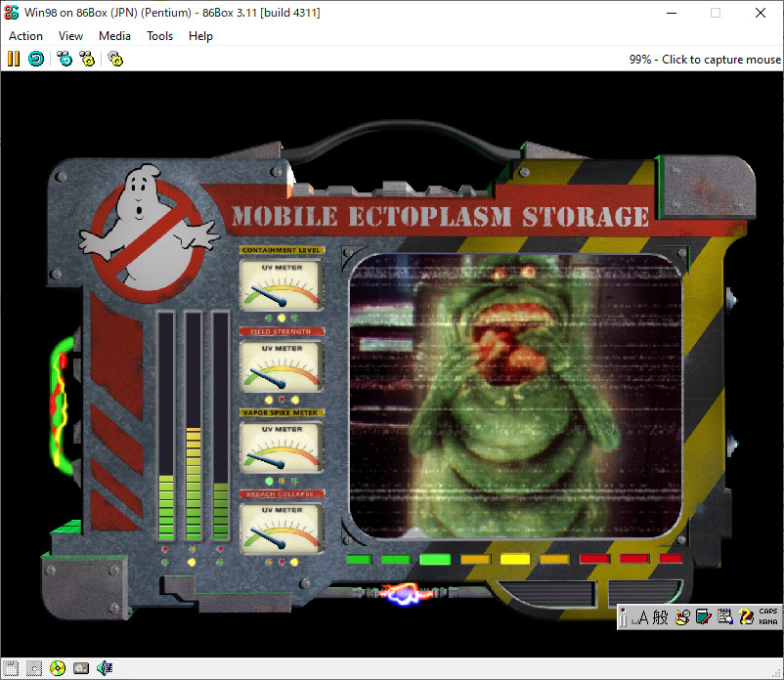784x680 pixels.
Task: Open the IME help question mark icon
Action: tap(746, 617)
